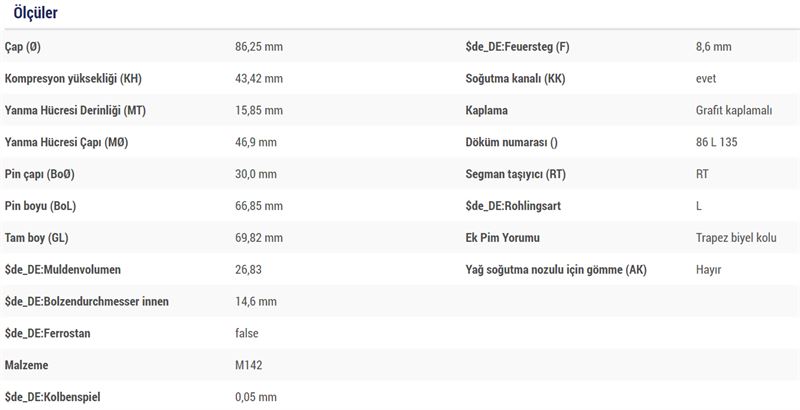
Task: Click the 46,9 mm combustion chamber diameter
Action: [256, 142]
